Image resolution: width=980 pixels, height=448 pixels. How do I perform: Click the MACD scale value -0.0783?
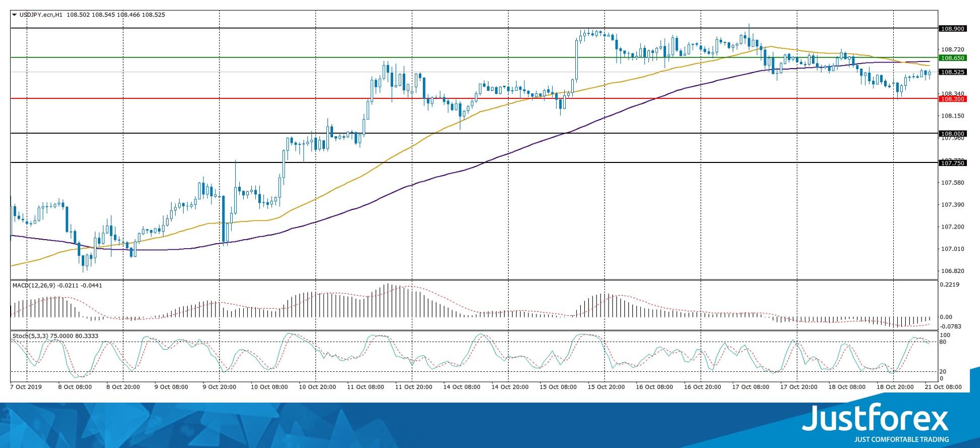(x=951, y=326)
